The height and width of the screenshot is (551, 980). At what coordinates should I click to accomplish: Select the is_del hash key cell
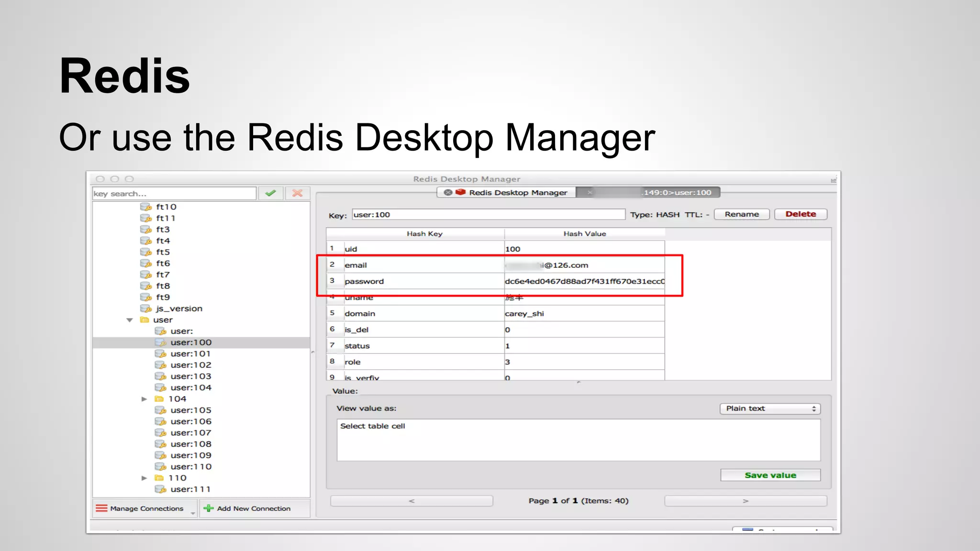[x=424, y=330]
